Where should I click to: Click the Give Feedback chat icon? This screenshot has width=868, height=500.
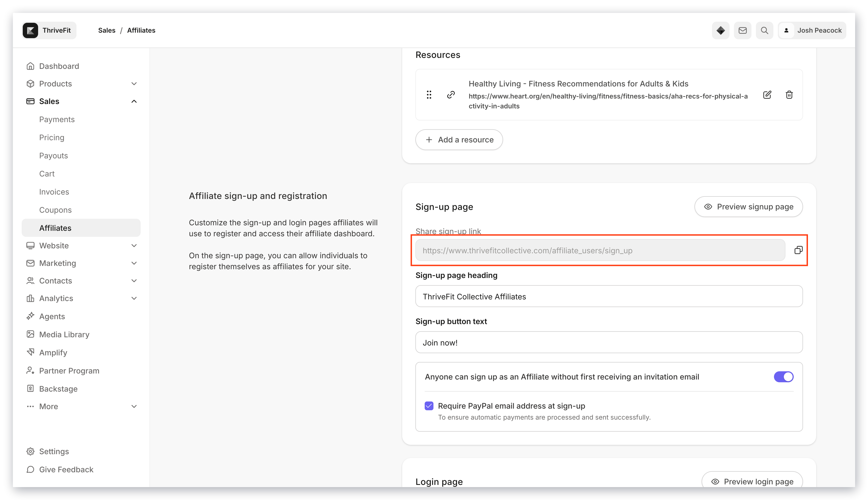pyautogui.click(x=30, y=470)
